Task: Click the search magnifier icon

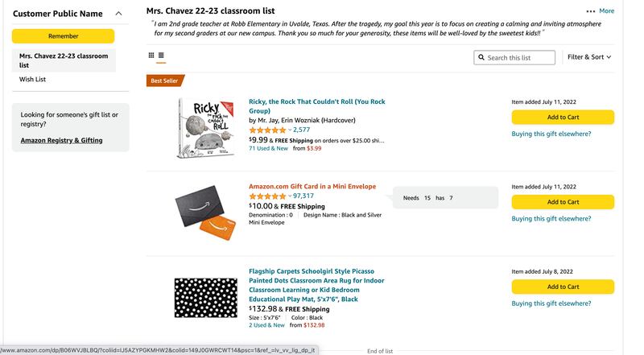Action: coord(481,58)
